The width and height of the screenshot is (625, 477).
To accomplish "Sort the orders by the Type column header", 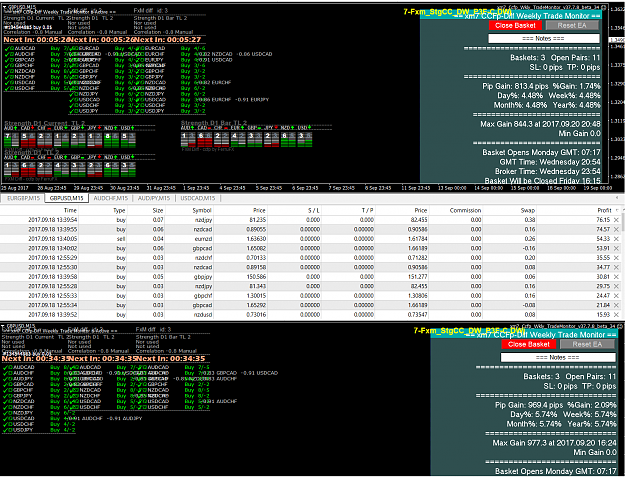I will (x=102, y=210).
